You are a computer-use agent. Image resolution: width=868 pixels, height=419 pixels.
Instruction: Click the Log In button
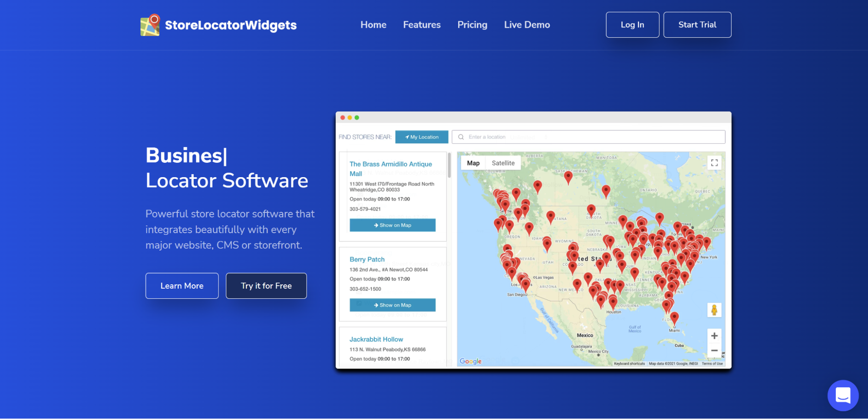pos(632,25)
